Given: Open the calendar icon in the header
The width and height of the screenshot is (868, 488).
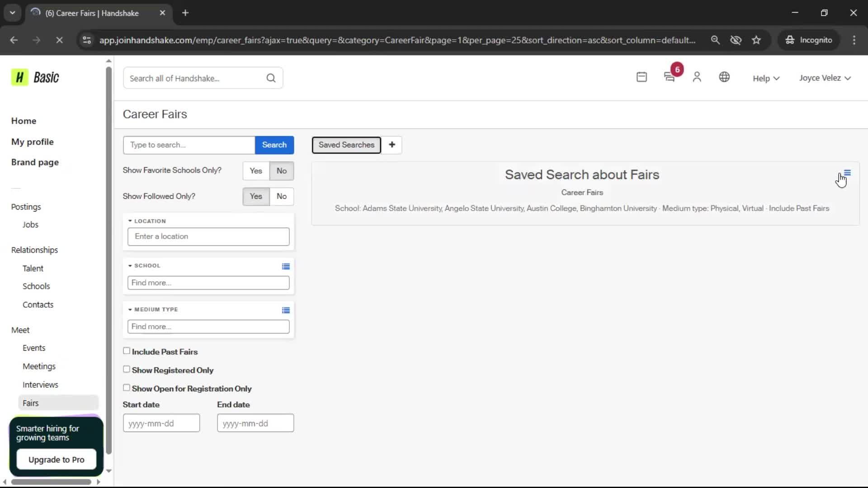Looking at the screenshot, I should point(642,77).
